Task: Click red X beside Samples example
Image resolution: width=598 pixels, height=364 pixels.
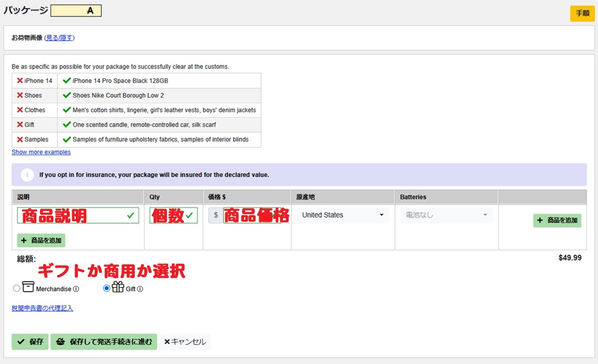Action: (x=19, y=140)
